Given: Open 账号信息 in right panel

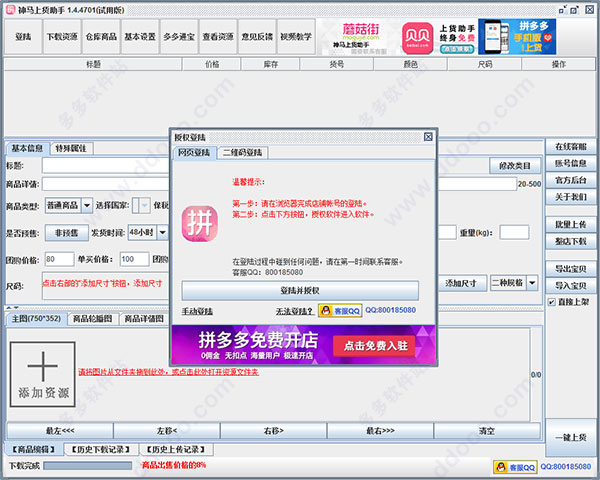Looking at the screenshot, I should (571, 163).
